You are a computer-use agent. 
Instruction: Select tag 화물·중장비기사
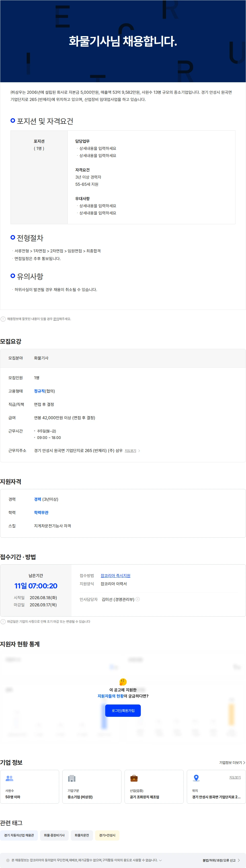point(54,835)
